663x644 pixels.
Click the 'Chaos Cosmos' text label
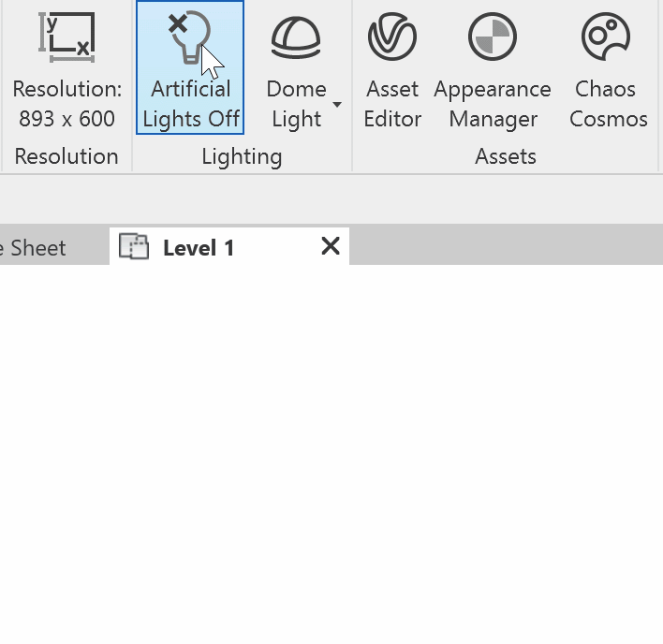click(x=608, y=104)
